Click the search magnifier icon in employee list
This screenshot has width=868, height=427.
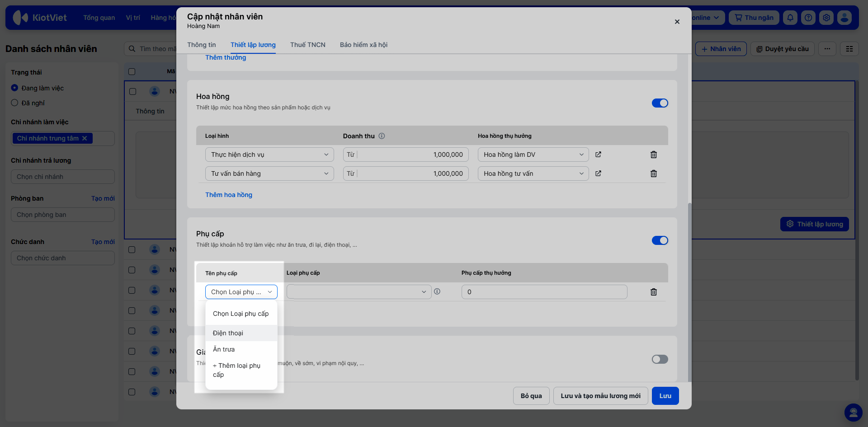(x=132, y=49)
